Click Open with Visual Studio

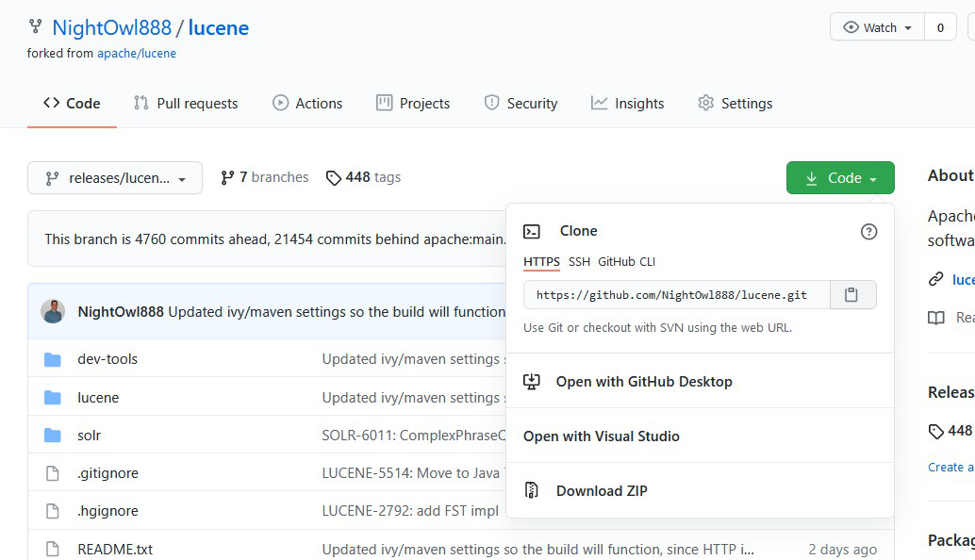[x=601, y=436]
